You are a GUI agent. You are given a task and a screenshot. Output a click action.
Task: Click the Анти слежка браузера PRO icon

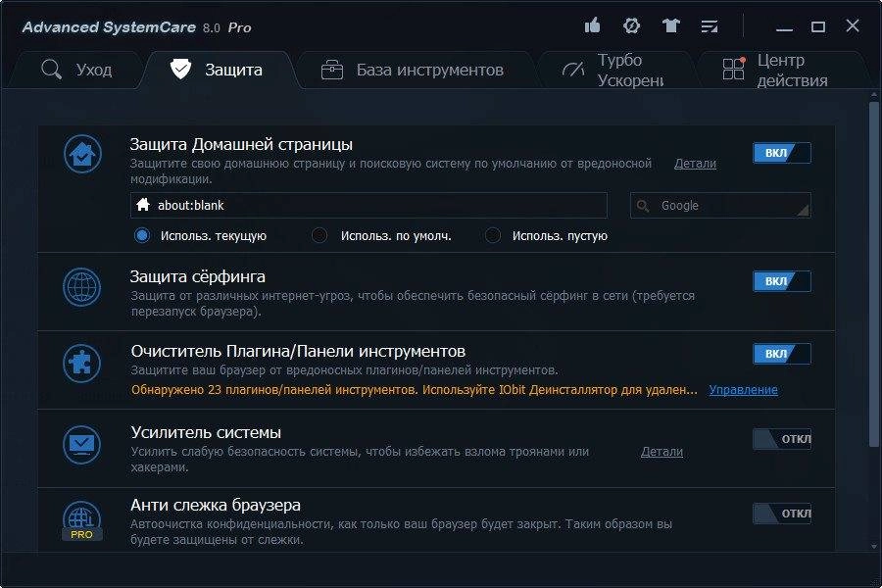tap(82, 521)
